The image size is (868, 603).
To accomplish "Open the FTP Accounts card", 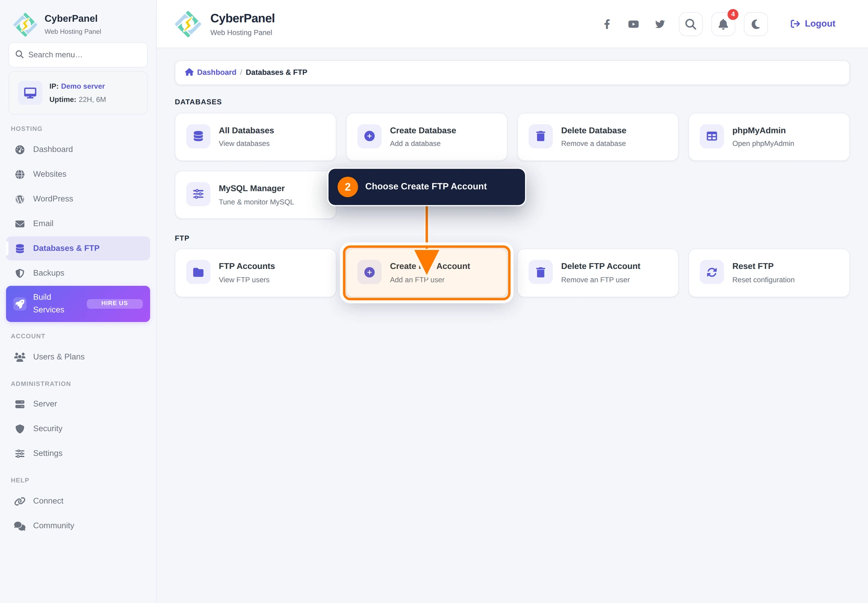I will (255, 273).
